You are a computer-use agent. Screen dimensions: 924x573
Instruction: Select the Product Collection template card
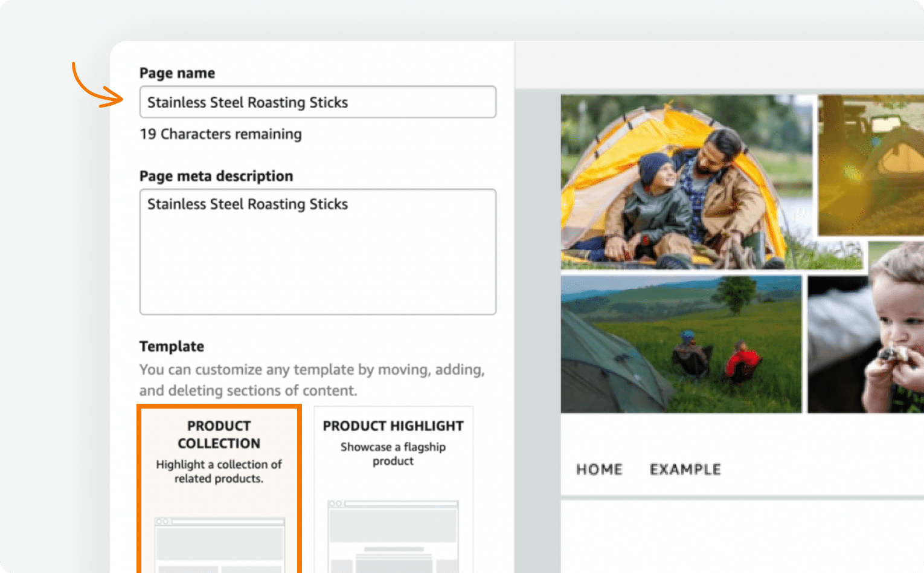click(219, 489)
